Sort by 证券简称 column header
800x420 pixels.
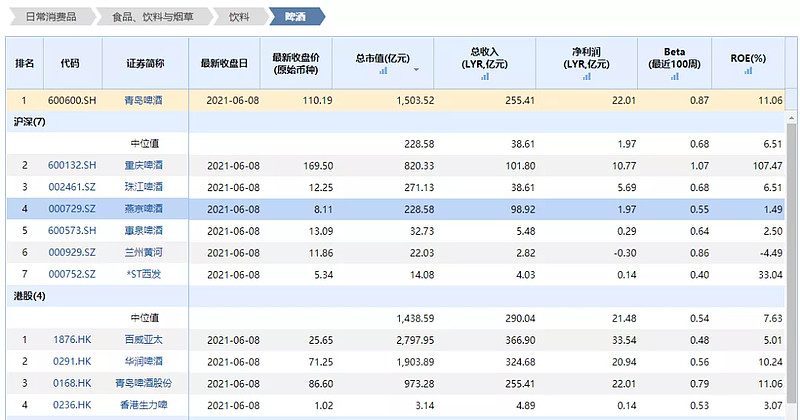tap(145, 63)
